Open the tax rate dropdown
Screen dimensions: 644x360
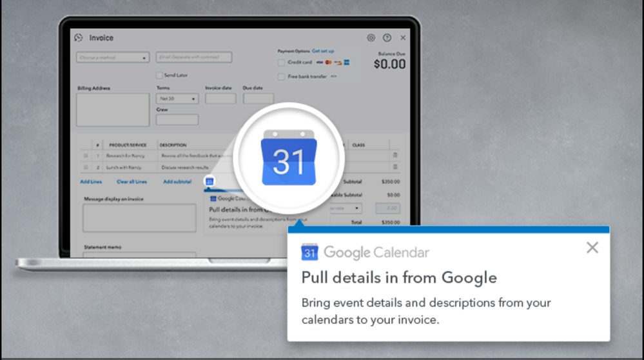tap(345, 208)
